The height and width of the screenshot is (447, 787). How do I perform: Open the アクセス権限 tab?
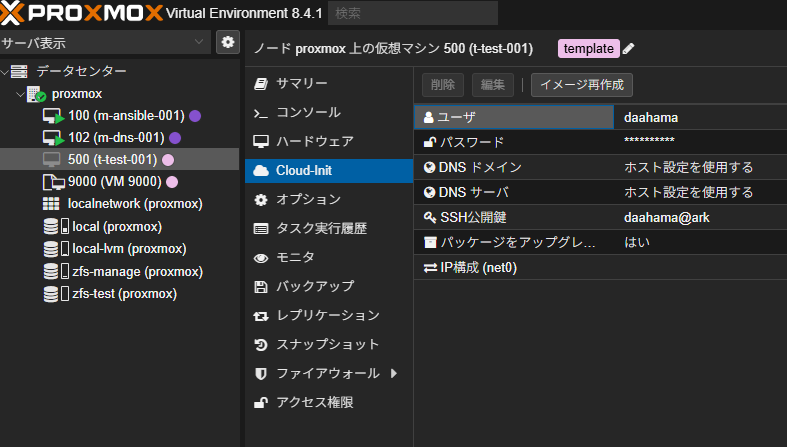[329, 403]
